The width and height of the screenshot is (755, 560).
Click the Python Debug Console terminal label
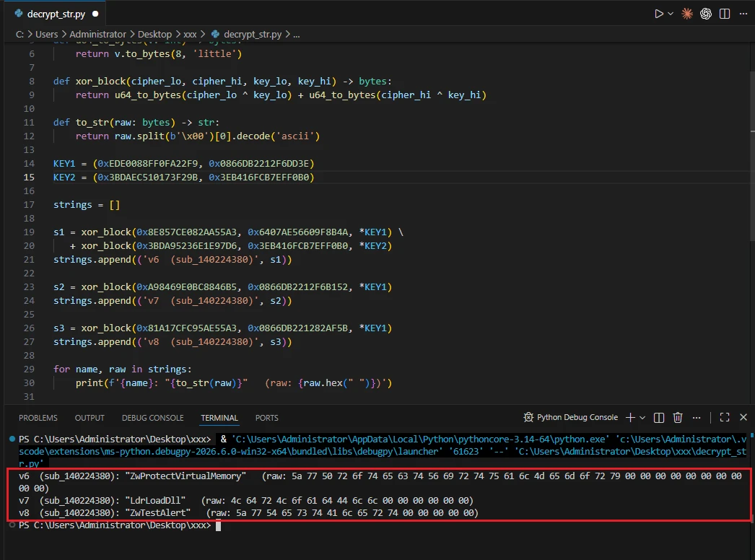571,417
